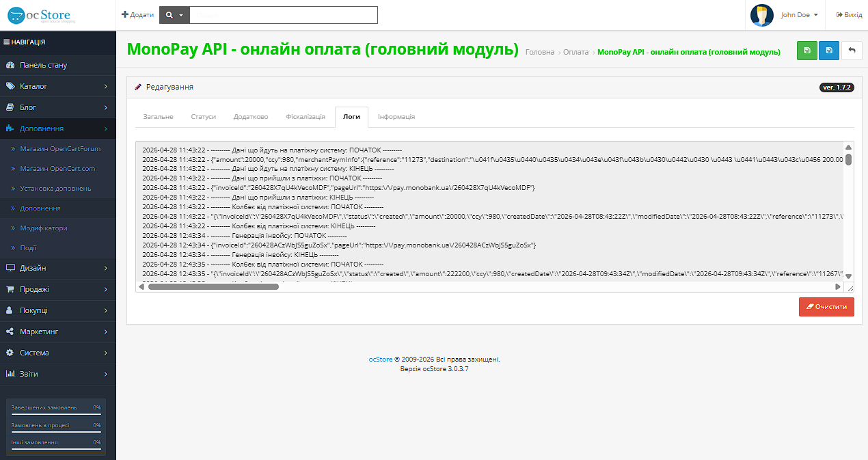This screenshot has width=868, height=460.
Task: Open the Події submenu item
Action: point(29,248)
